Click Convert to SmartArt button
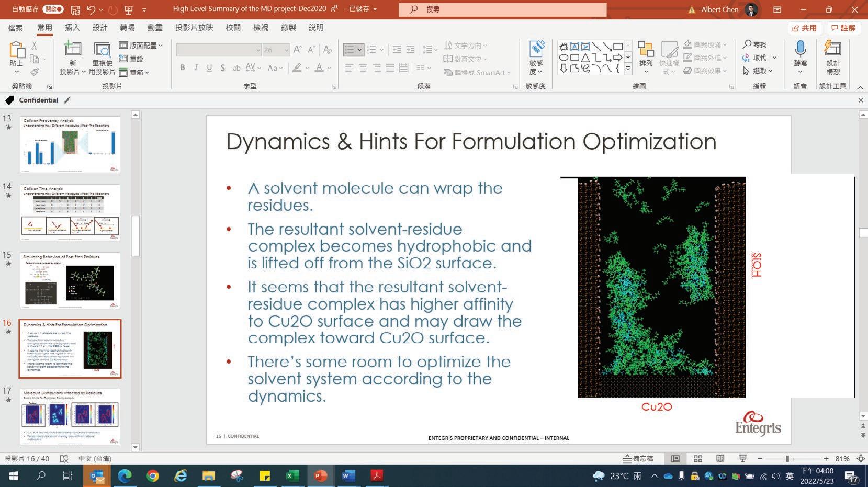This screenshot has width=868, height=487. coord(477,72)
